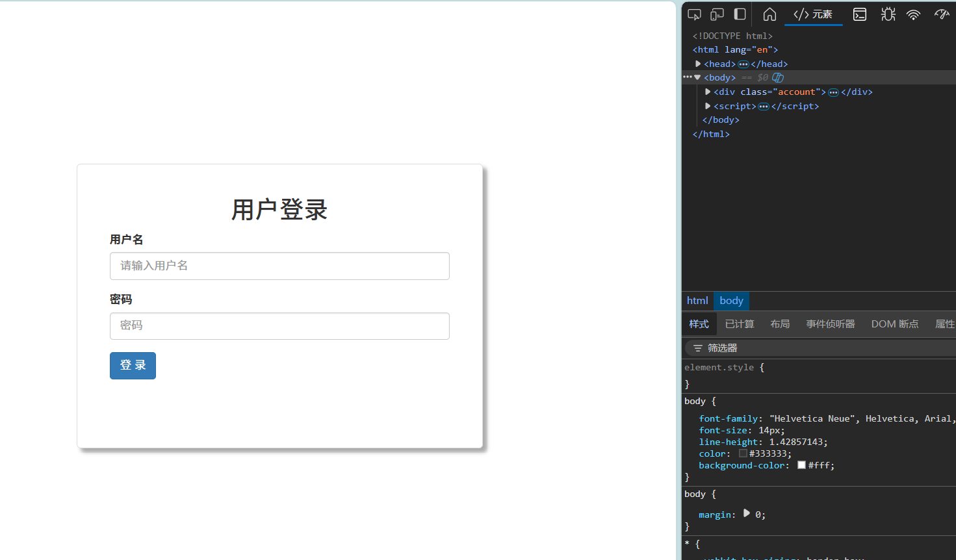
Task: Open the #333333 color swatch picker
Action: tap(743, 453)
